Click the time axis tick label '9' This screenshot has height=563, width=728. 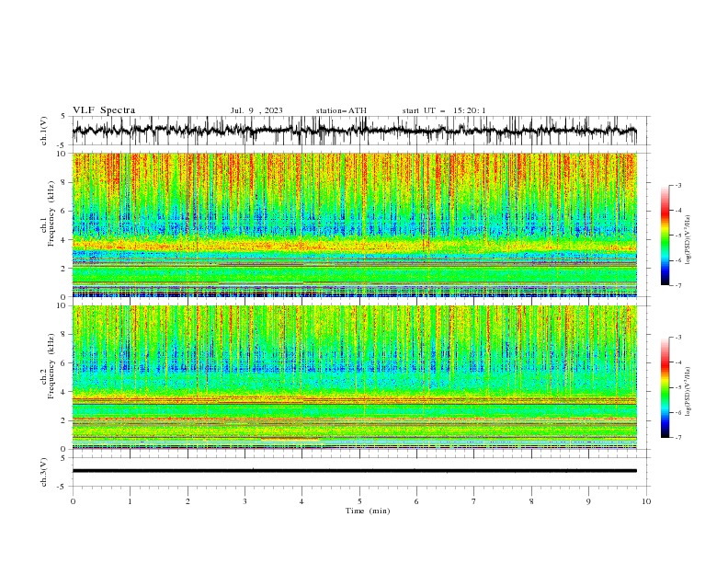[x=588, y=501]
